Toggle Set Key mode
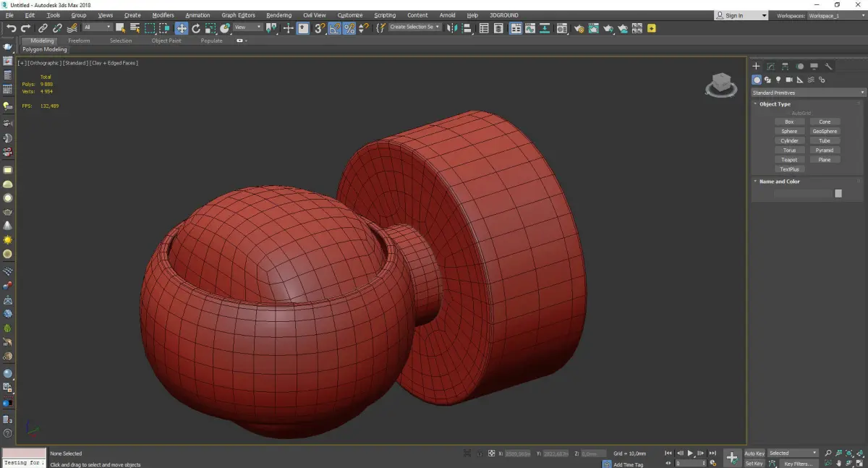Viewport: 868px width, 468px height. [x=754, y=464]
